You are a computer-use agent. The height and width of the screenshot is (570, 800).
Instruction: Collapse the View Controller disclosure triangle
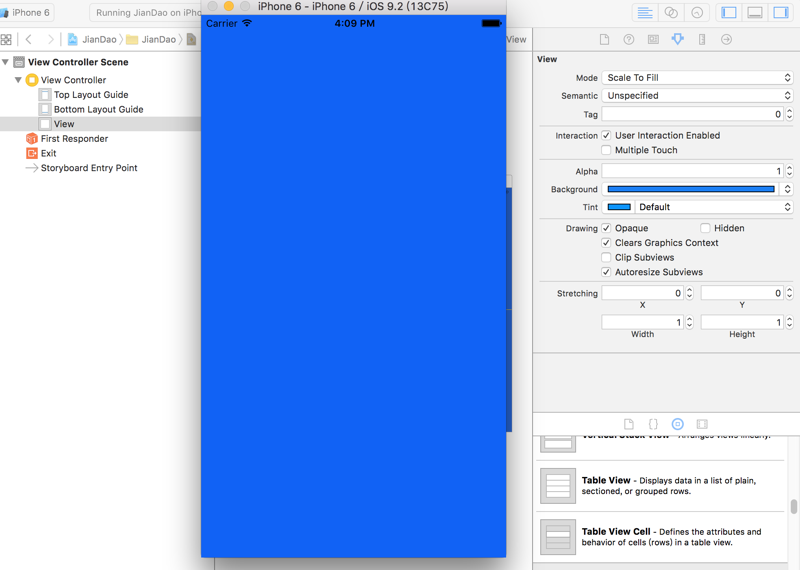18,80
